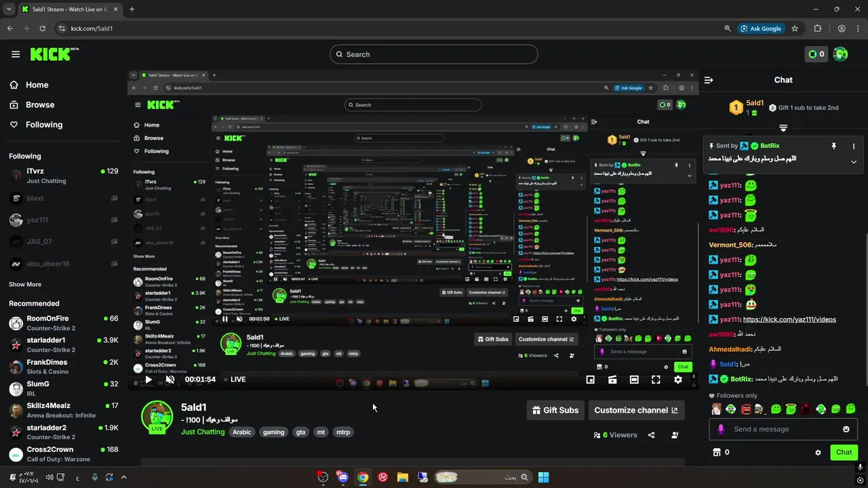
Task: Open the pinned message three-dot menu
Action: pyautogui.click(x=854, y=146)
